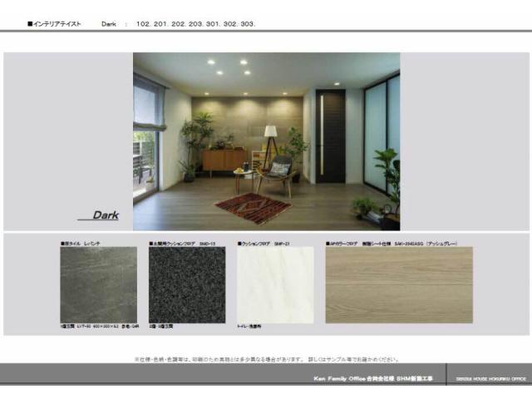Click the underlined Dark style label

105,215
